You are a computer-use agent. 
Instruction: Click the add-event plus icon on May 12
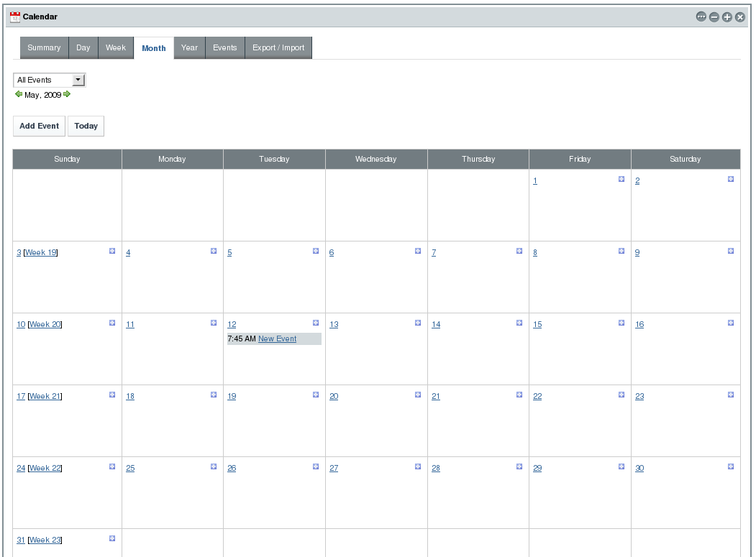click(316, 323)
